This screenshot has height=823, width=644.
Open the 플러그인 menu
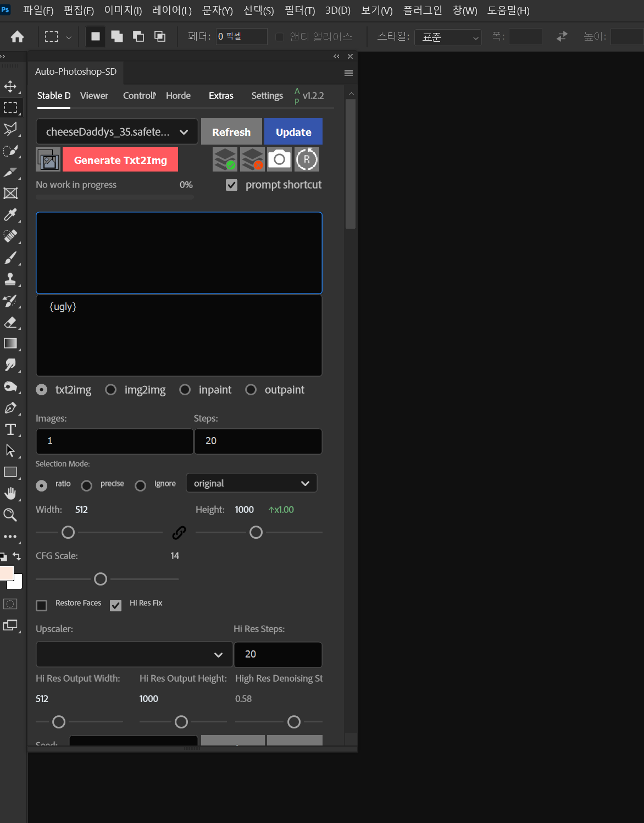[x=423, y=10]
